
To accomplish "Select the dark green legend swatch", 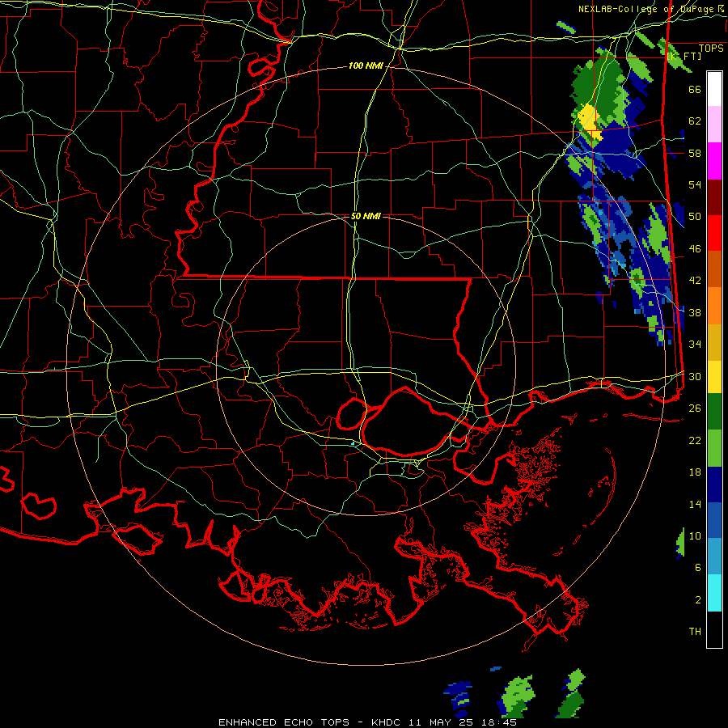I will (714, 412).
